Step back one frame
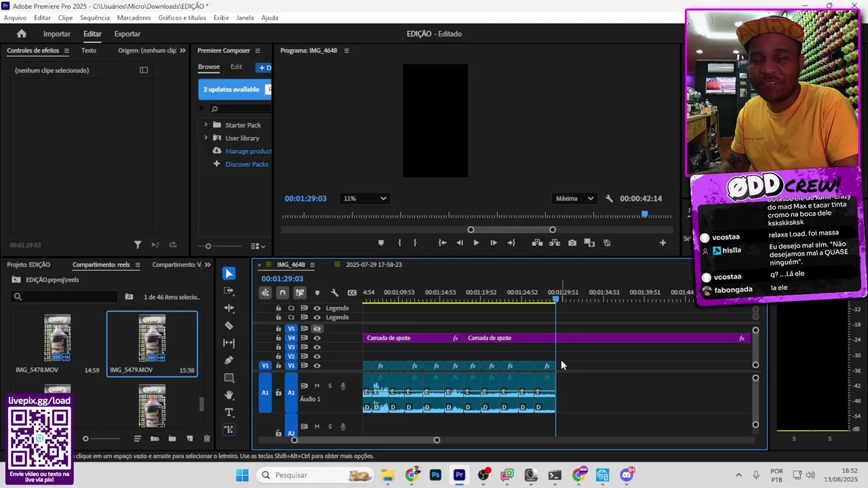 (x=460, y=243)
